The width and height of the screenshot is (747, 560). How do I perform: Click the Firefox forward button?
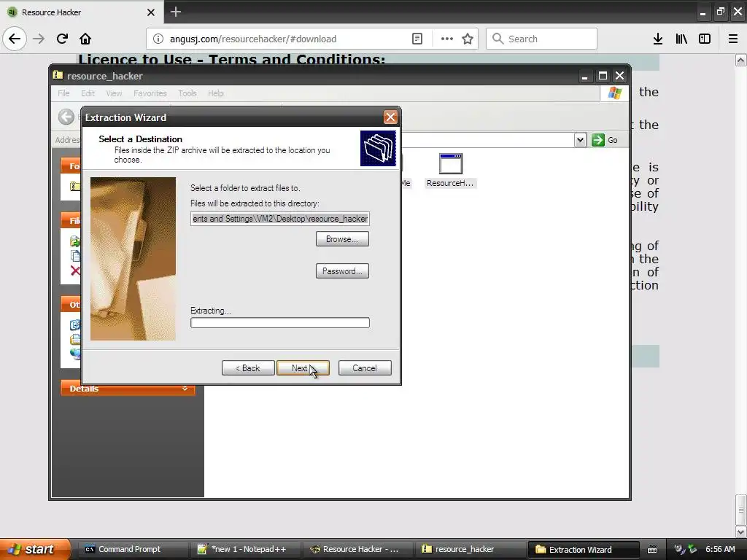pos(39,39)
